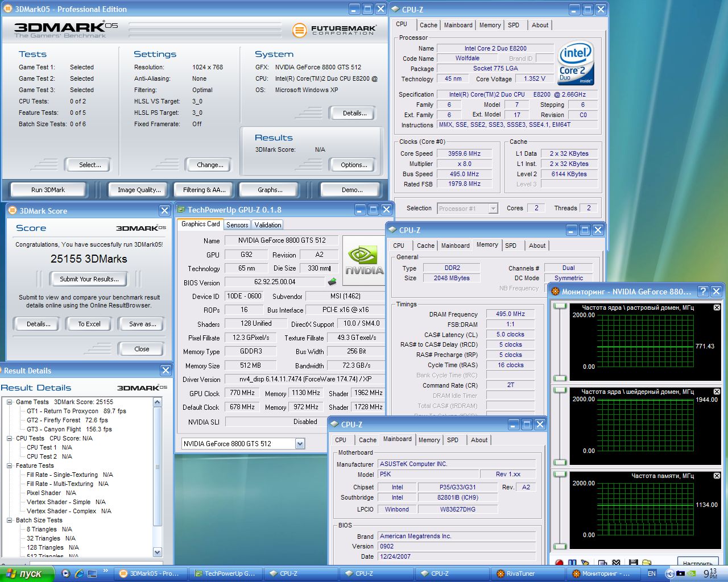Click the To Excel button

[89, 324]
